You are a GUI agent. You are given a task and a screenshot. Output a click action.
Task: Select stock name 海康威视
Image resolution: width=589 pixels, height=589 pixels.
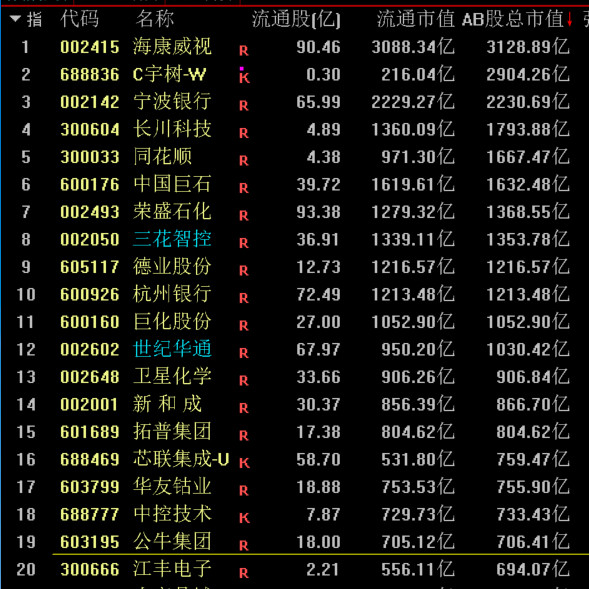[172, 47]
